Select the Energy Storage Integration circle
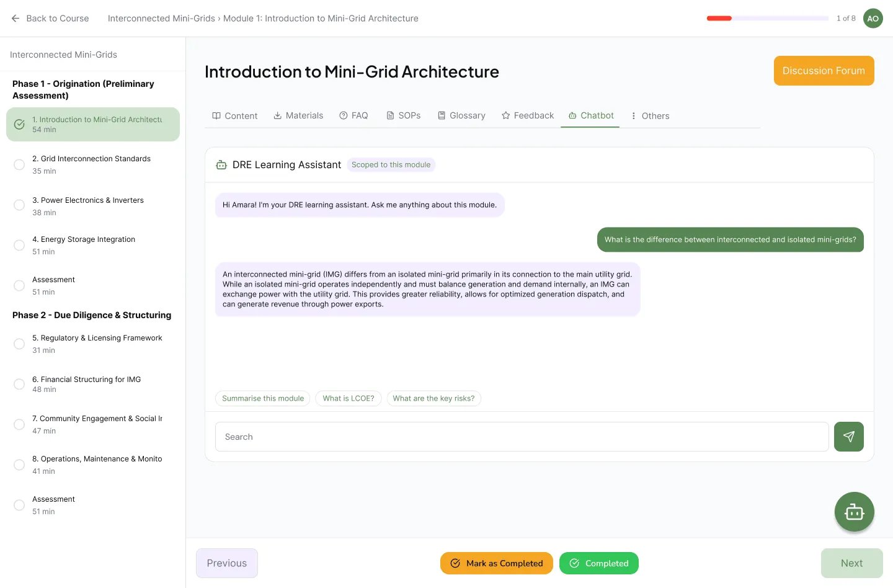The height and width of the screenshot is (588, 893). tap(19, 245)
